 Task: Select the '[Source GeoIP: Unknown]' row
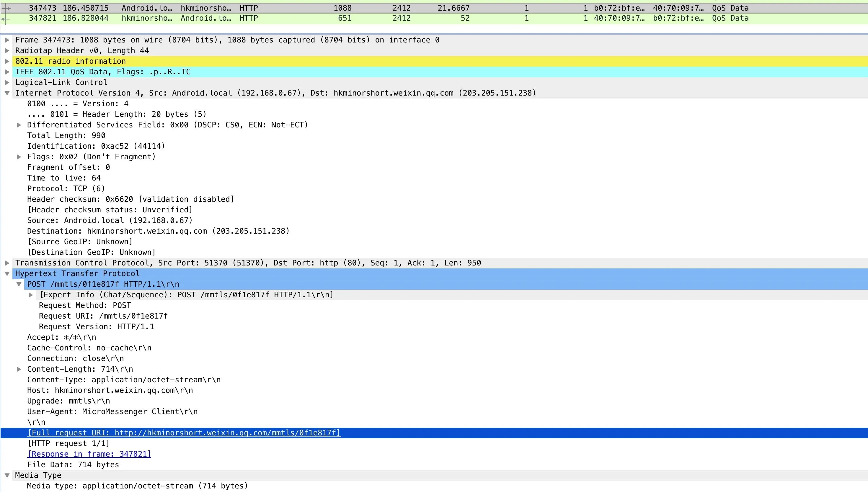pyautogui.click(x=80, y=242)
